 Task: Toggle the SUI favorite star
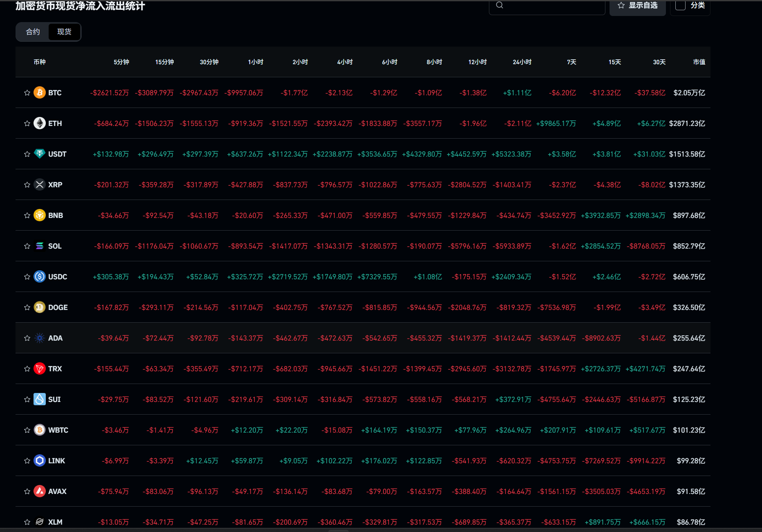[27, 400]
